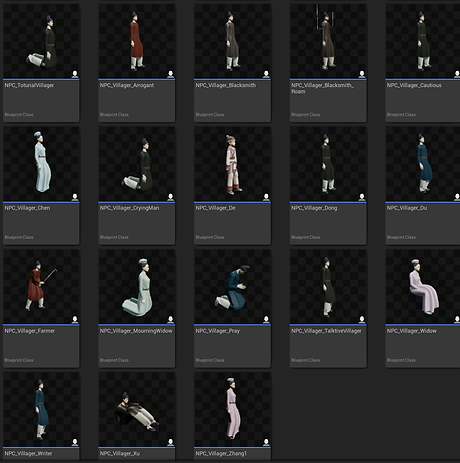
Task: Open the NPC_Villager_Blacksmith blueprint asset
Action: (232, 41)
